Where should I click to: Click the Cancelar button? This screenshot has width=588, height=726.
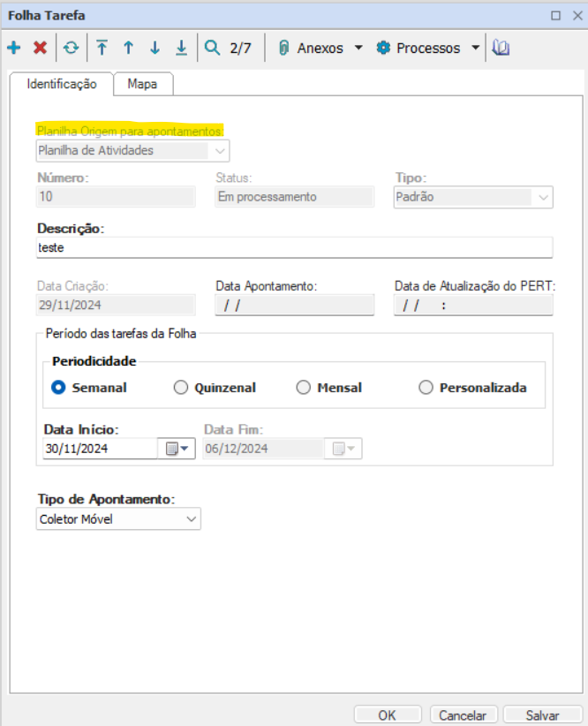click(x=464, y=715)
